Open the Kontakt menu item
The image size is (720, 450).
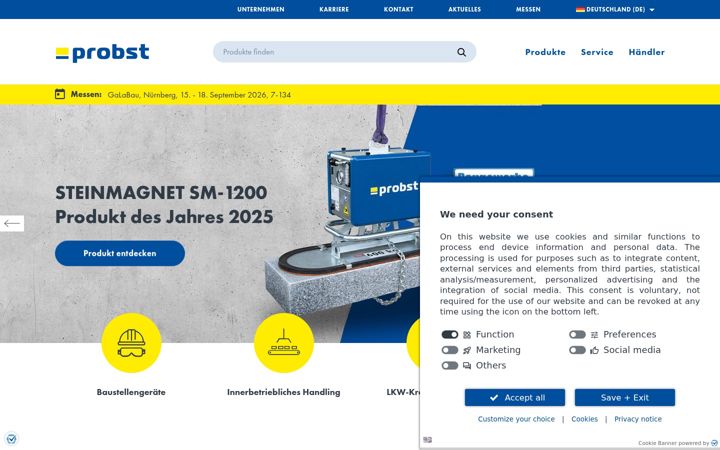pyautogui.click(x=399, y=9)
